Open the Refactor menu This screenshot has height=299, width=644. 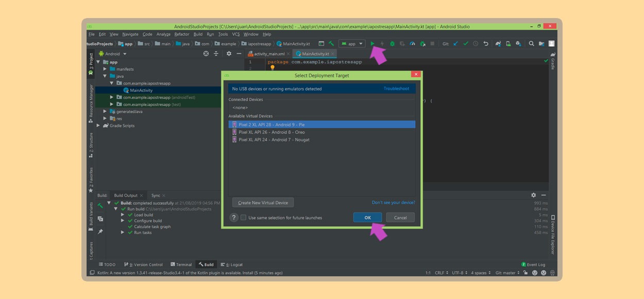click(182, 35)
